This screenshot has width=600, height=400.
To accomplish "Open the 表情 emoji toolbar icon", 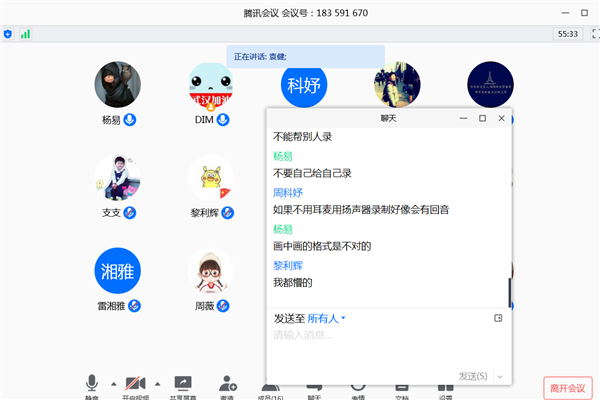I will [x=358, y=391].
